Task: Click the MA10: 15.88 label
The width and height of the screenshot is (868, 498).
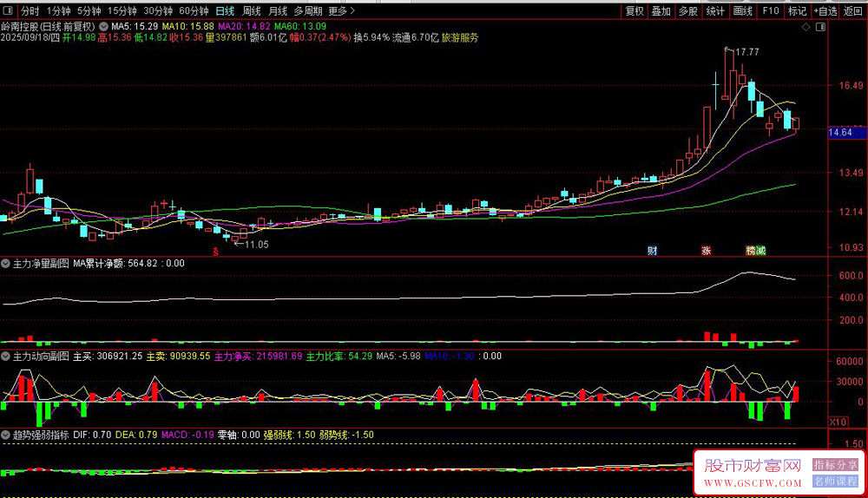Action: (x=187, y=26)
